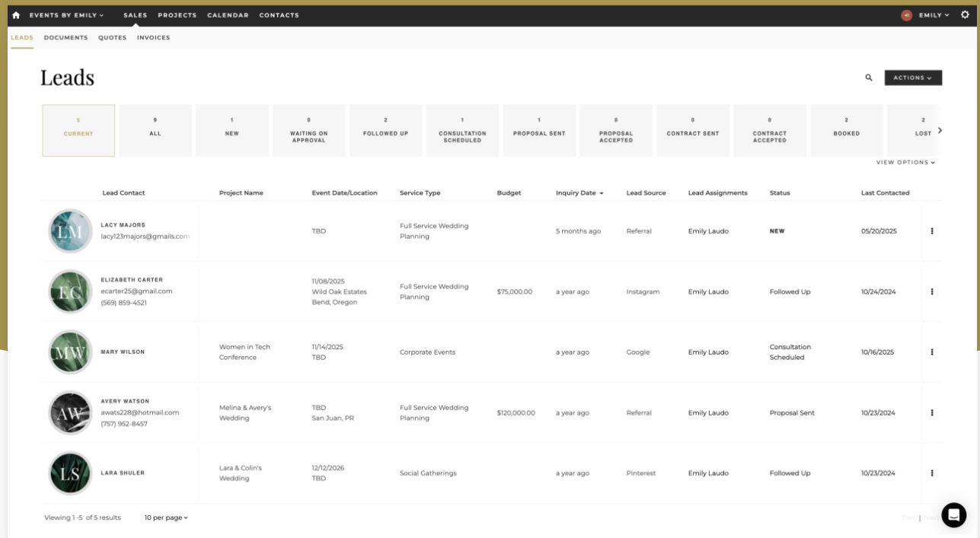Screen dimensions: 980x538
Task: Filter by Waiting on Approval
Action: pyautogui.click(x=309, y=131)
